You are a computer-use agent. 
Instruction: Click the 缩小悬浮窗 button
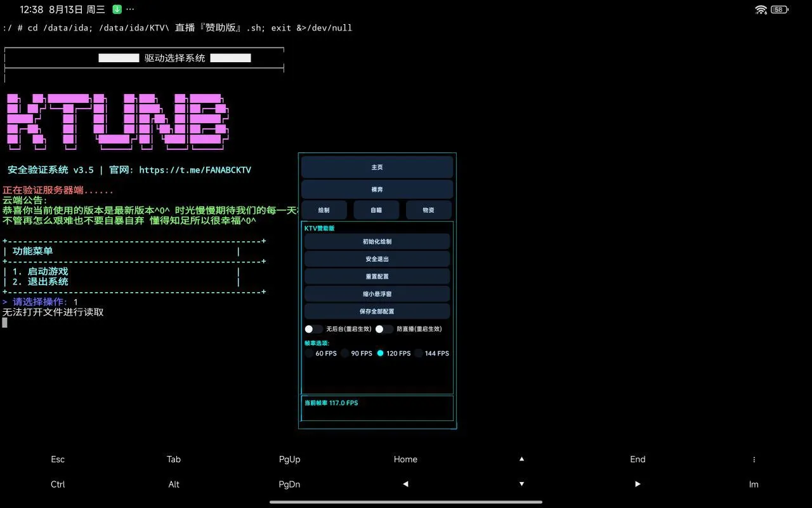point(377,294)
